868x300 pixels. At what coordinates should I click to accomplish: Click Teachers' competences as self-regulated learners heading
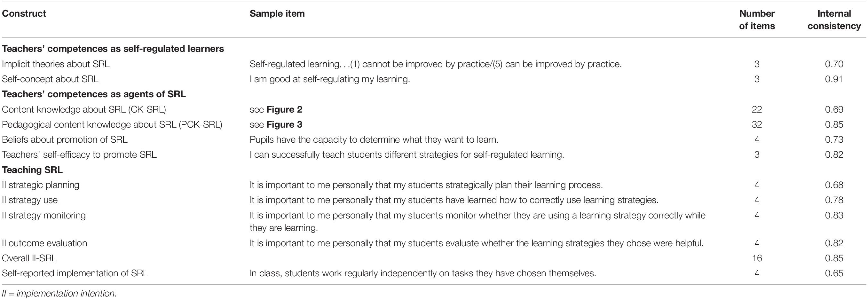click(x=113, y=49)
